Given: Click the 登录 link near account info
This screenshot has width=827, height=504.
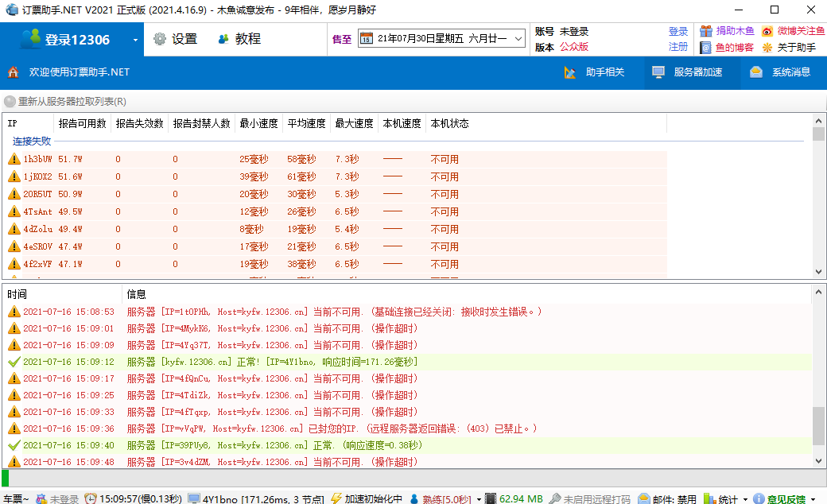Looking at the screenshot, I should tap(678, 32).
